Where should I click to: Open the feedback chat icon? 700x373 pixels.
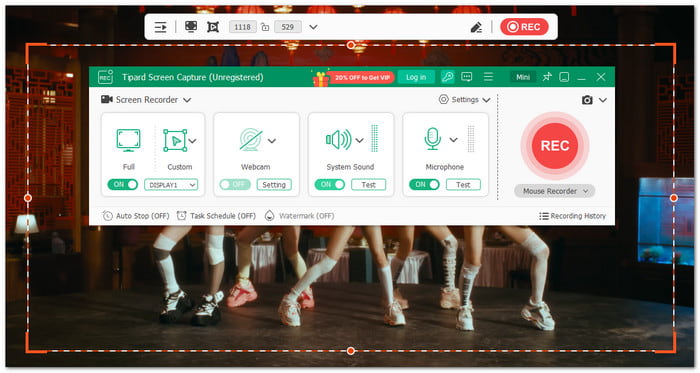(467, 77)
